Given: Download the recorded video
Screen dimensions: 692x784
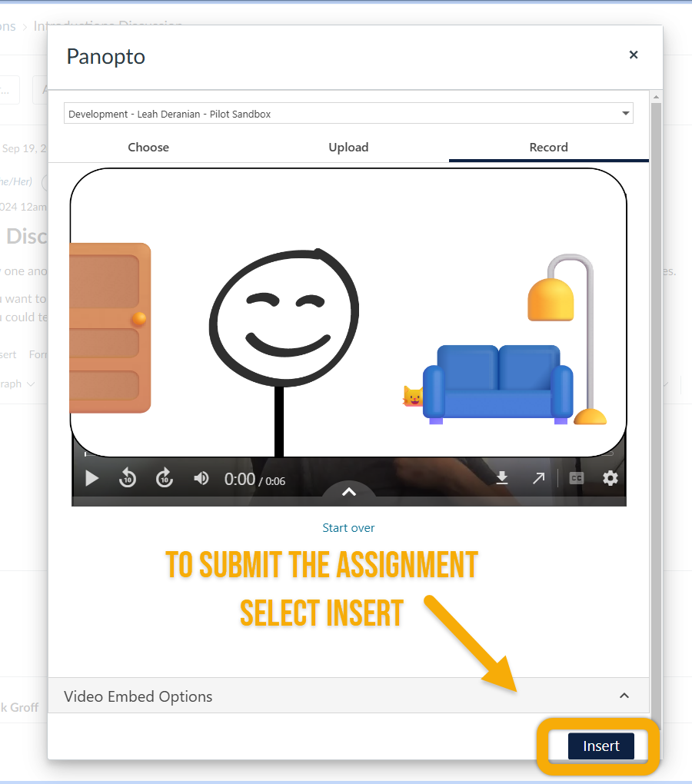Looking at the screenshot, I should point(502,479).
